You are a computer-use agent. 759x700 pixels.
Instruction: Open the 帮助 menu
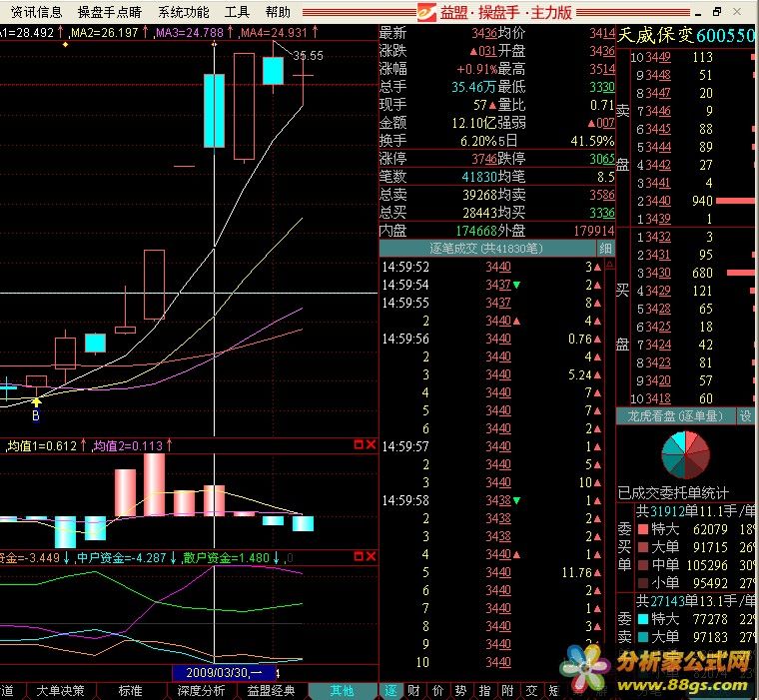click(x=278, y=12)
